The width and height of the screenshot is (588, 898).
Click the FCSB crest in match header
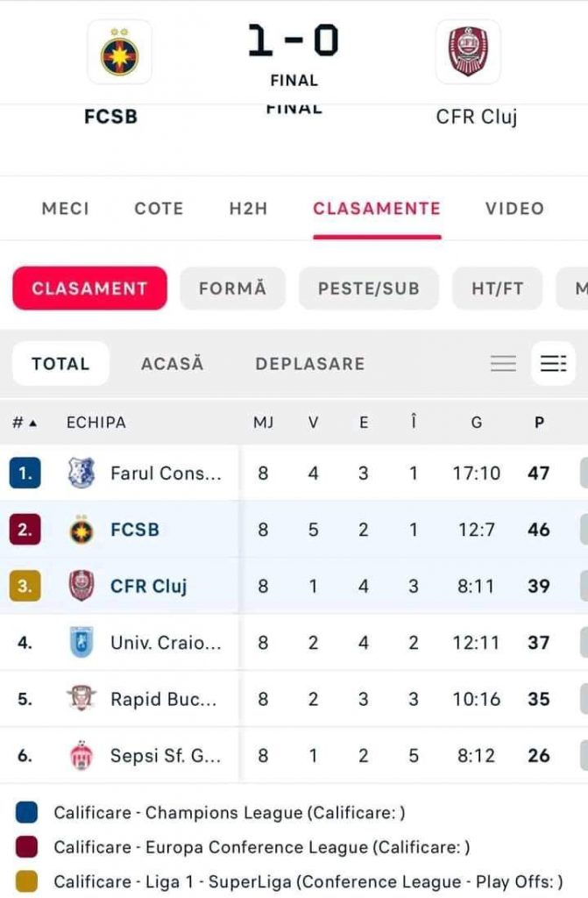[x=119, y=53]
